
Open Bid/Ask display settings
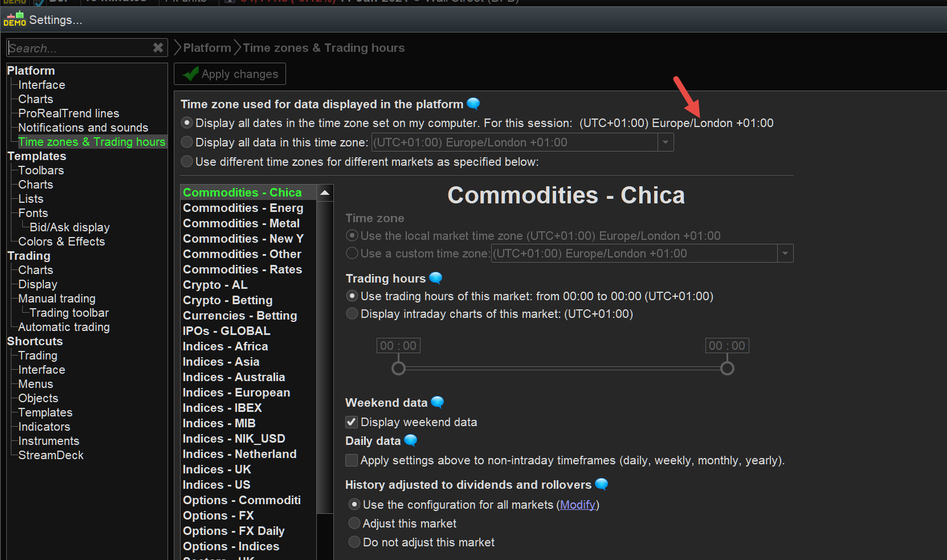70,227
